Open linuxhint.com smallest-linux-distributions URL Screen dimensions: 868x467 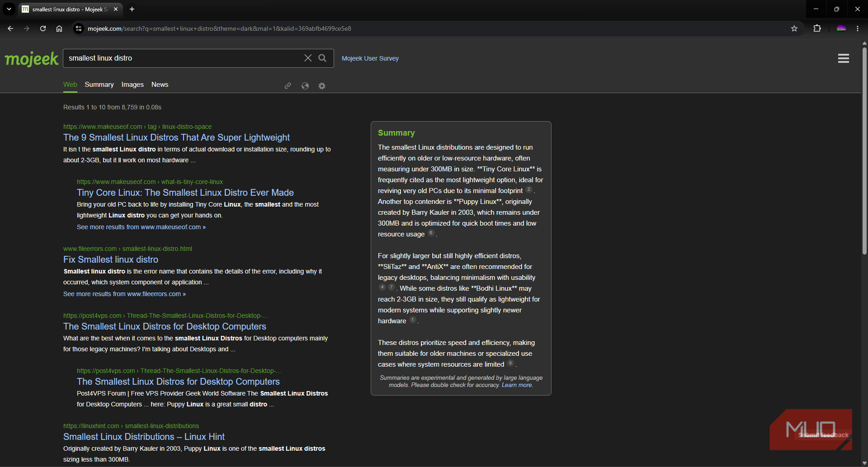tap(131, 426)
